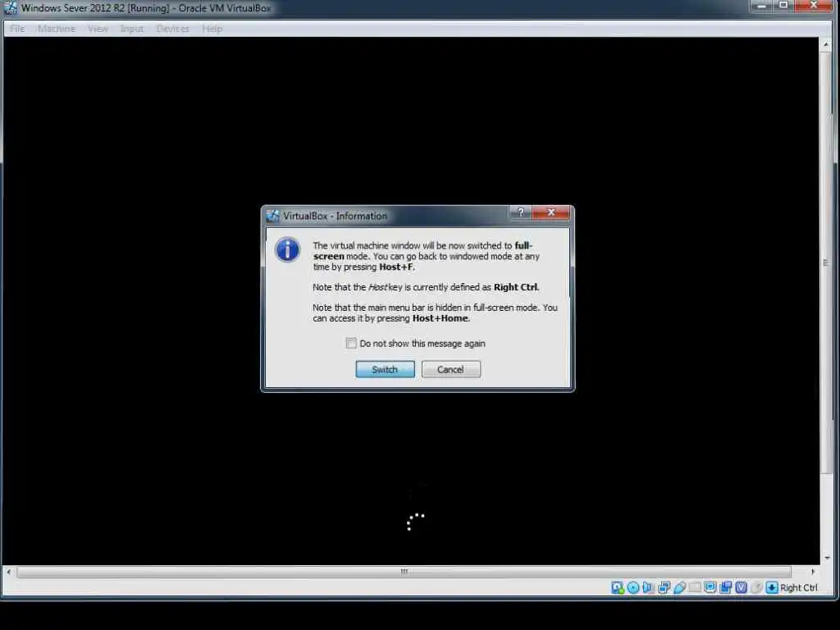Screen dimensions: 840x630
Task: Click the USB devices status icon
Action: [x=679, y=587]
